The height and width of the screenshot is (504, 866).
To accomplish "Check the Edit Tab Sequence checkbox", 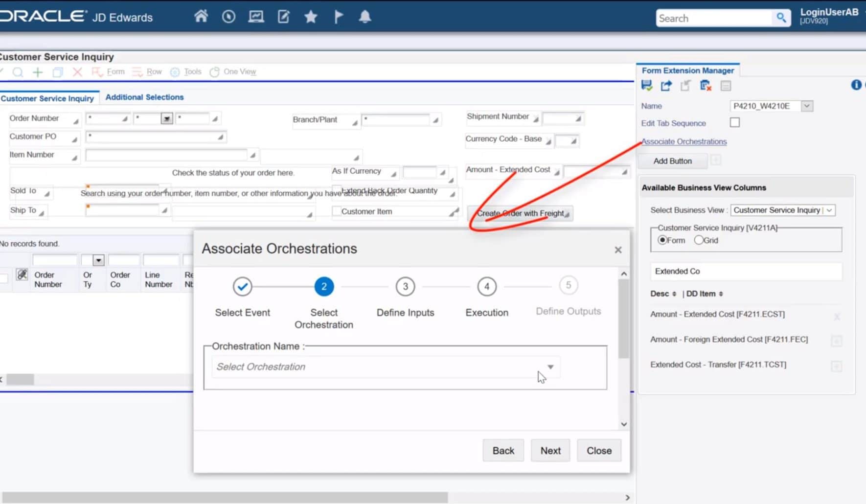I will click(x=734, y=122).
